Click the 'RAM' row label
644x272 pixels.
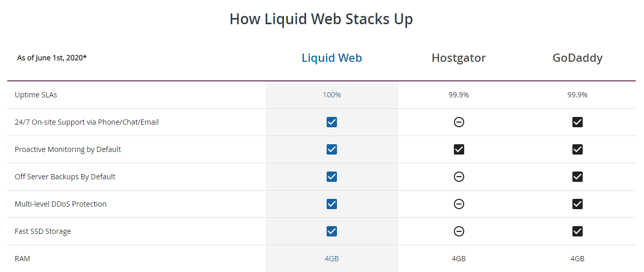23,259
